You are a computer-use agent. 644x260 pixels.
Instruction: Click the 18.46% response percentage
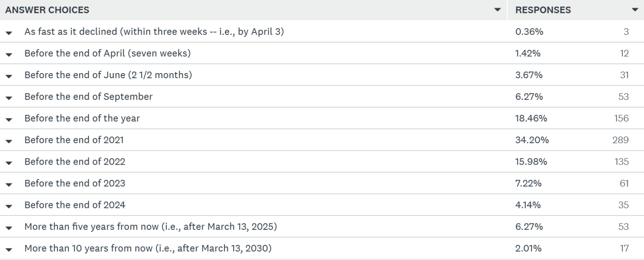tap(531, 118)
